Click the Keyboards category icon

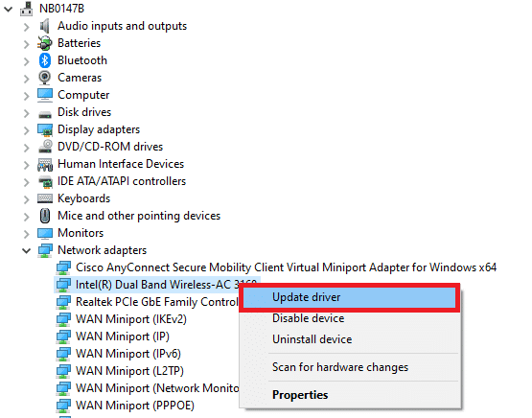[45, 198]
